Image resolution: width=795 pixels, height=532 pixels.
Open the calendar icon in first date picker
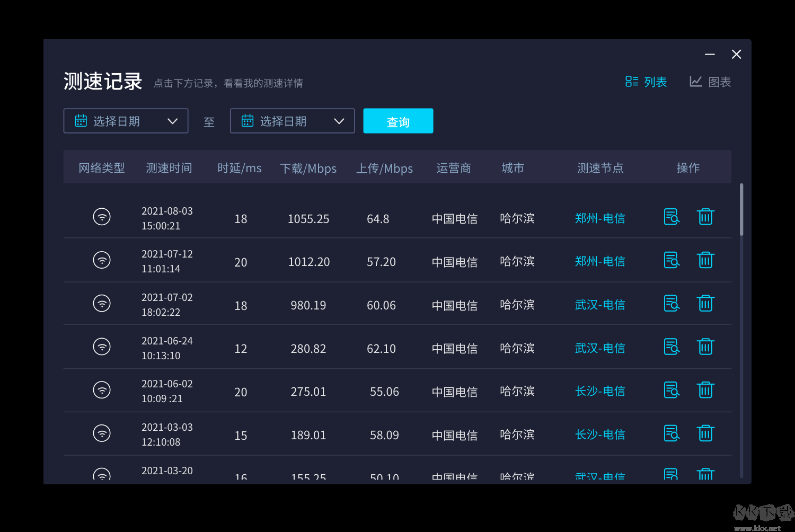point(81,121)
